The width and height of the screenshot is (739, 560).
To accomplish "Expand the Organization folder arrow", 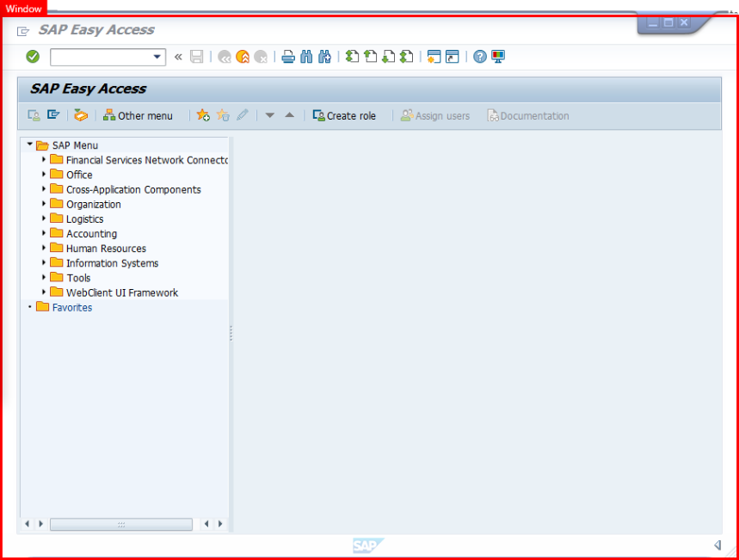I will tap(44, 204).
